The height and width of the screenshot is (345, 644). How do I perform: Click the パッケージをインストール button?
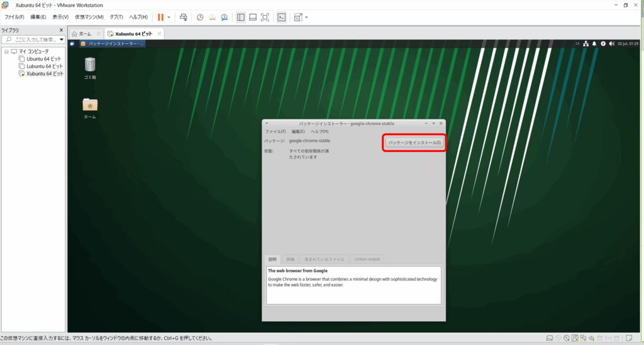[x=415, y=143]
